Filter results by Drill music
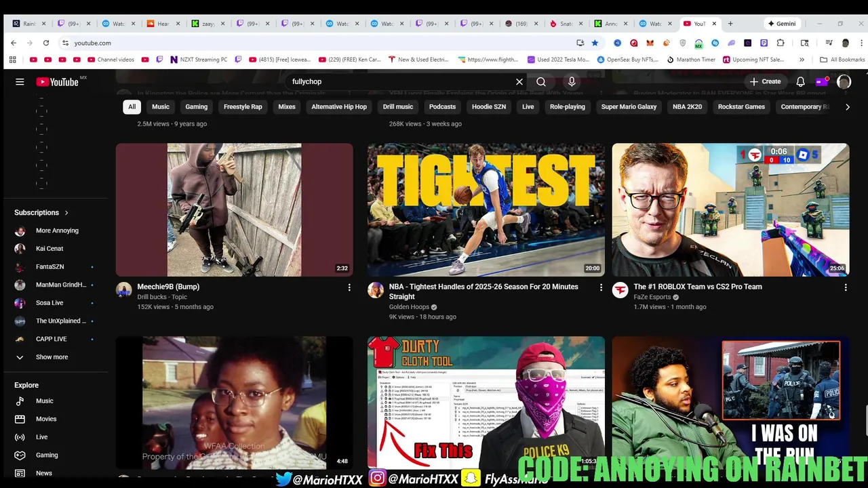868x488 pixels. pyautogui.click(x=398, y=107)
